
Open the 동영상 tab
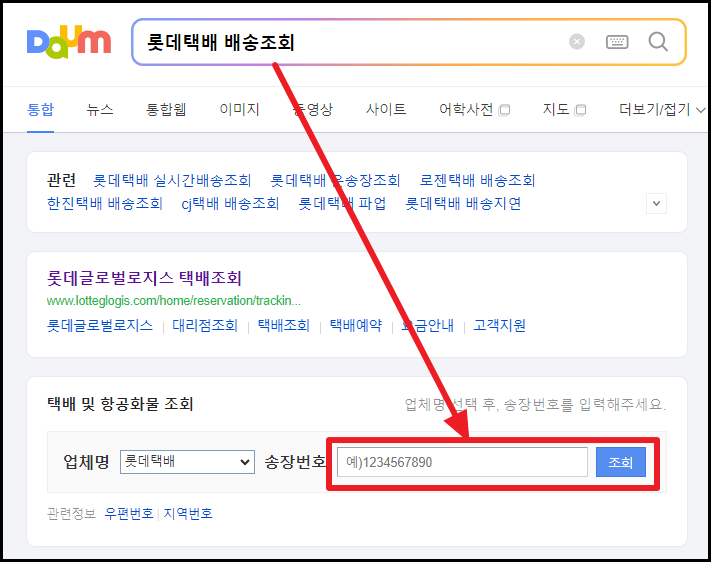312,109
